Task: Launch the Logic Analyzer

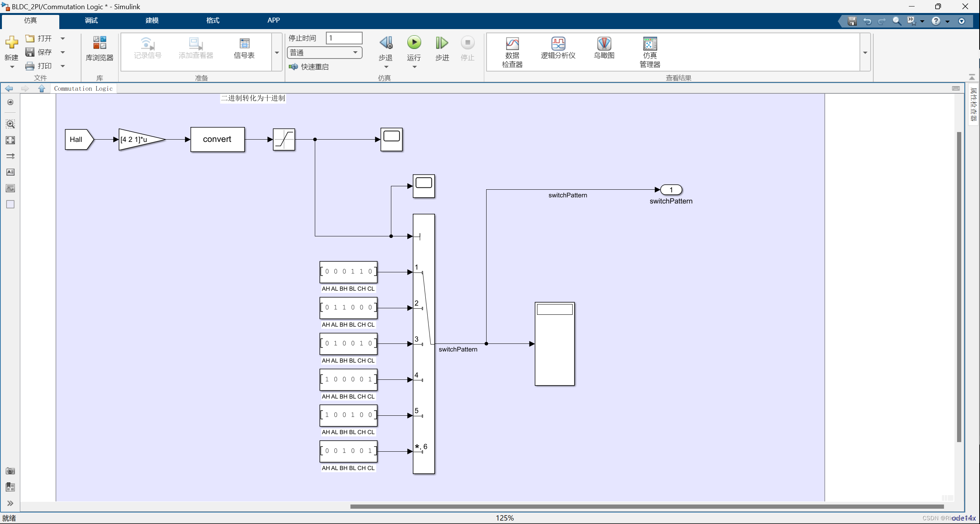Action: 558,48
